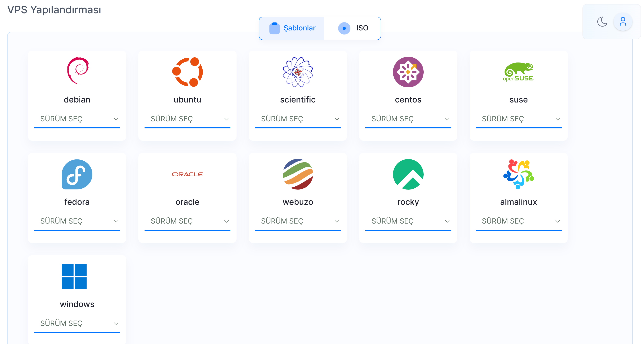Click the CentOS purple logo
The height and width of the screenshot is (344, 644).
(x=408, y=72)
